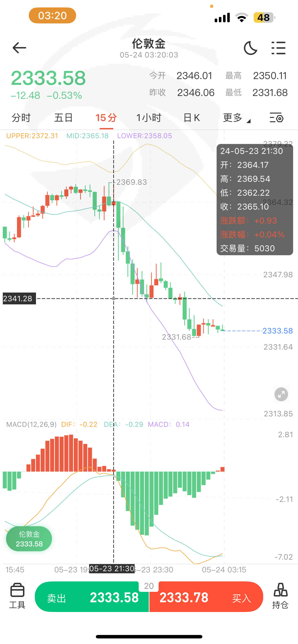The width and height of the screenshot is (298, 644).
Task: Tap the 伦敦金 floating price bubble
Action: [x=29, y=539]
